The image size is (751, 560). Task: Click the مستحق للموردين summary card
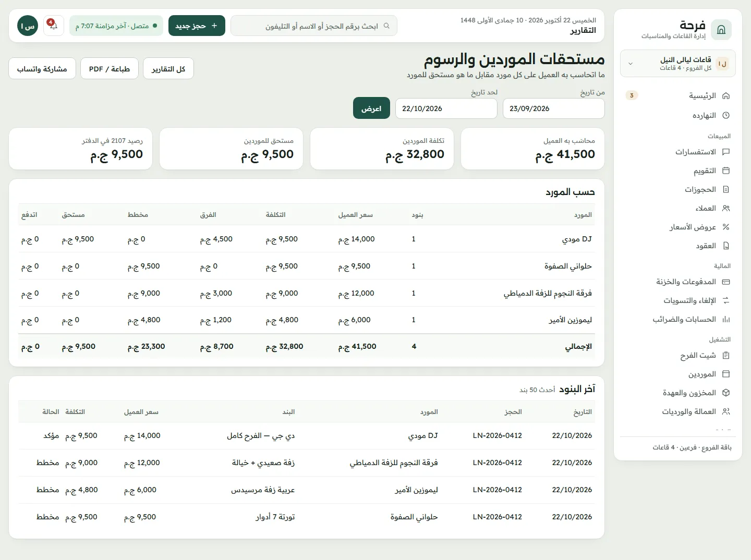(231, 149)
